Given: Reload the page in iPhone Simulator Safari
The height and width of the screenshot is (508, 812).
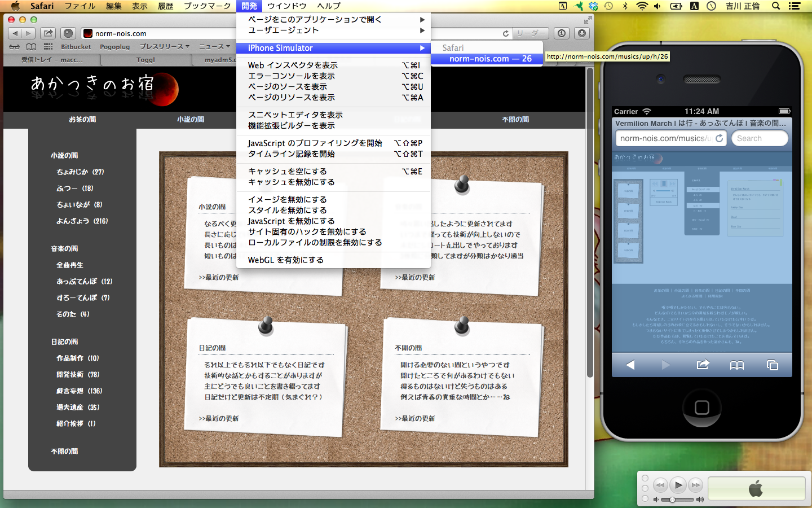Looking at the screenshot, I should [x=719, y=138].
